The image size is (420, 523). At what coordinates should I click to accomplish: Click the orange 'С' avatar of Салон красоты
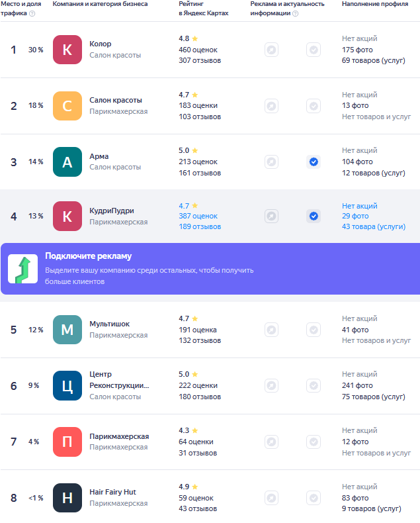click(67, 106)
